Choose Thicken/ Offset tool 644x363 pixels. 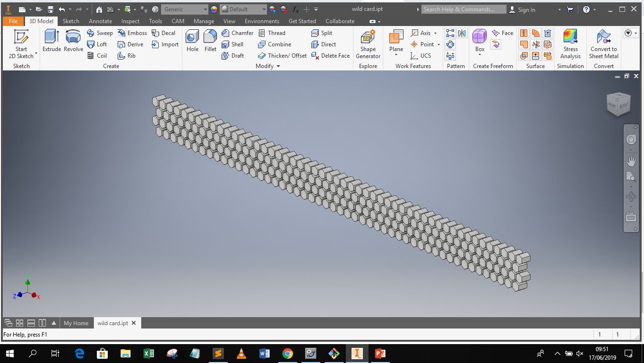[x=282, y=56]
